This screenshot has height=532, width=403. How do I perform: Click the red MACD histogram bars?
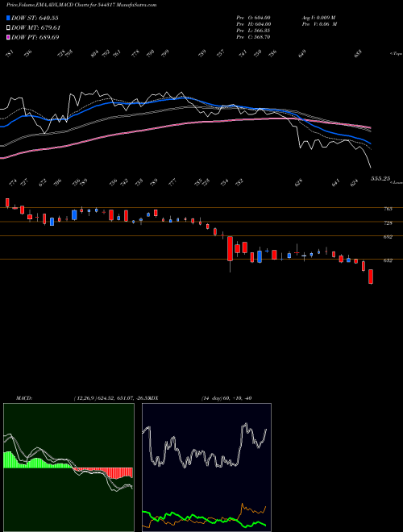point(103,473)
